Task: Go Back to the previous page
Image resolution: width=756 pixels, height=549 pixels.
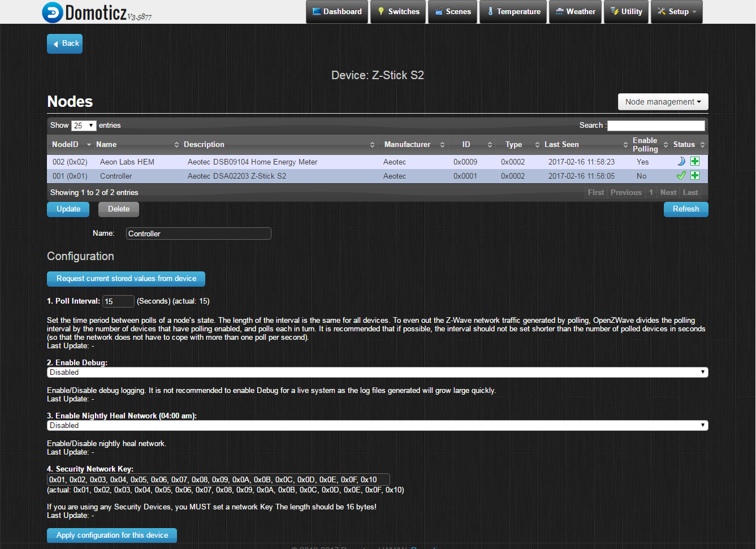Action: 65,44
